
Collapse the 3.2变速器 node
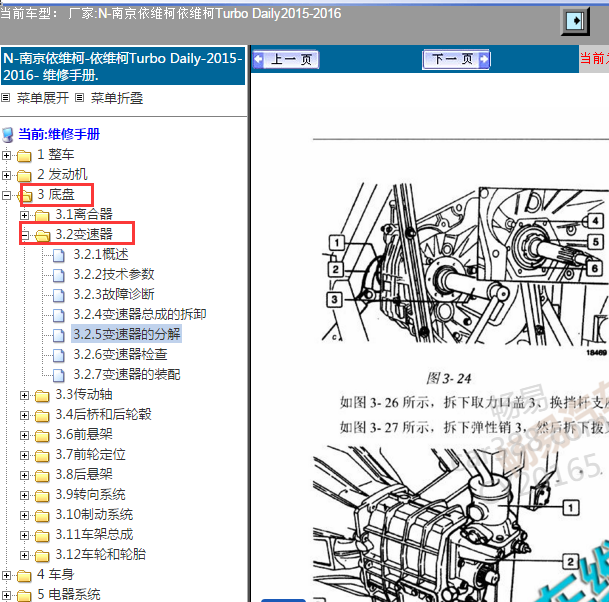24,235
